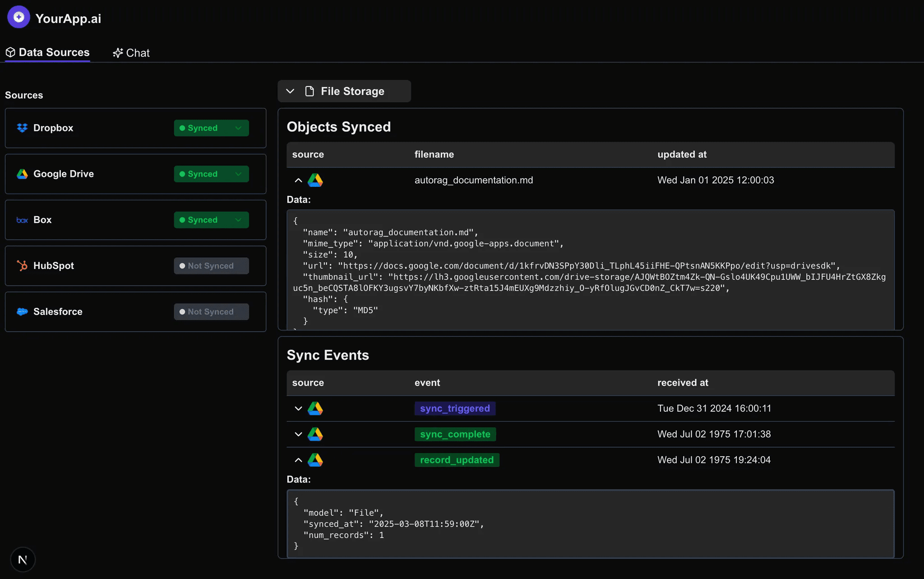924x579 pixels.
Task: Click the Salesforce cloud icon
Action: (22, 312)
